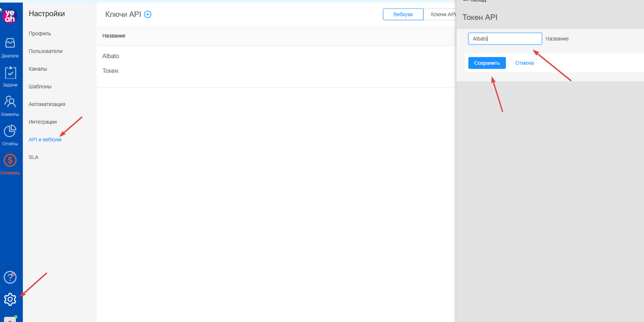Open the Задачи tasks icon
Image resolution: width=644 pixels, height=322 pixels.
point(10,73)
